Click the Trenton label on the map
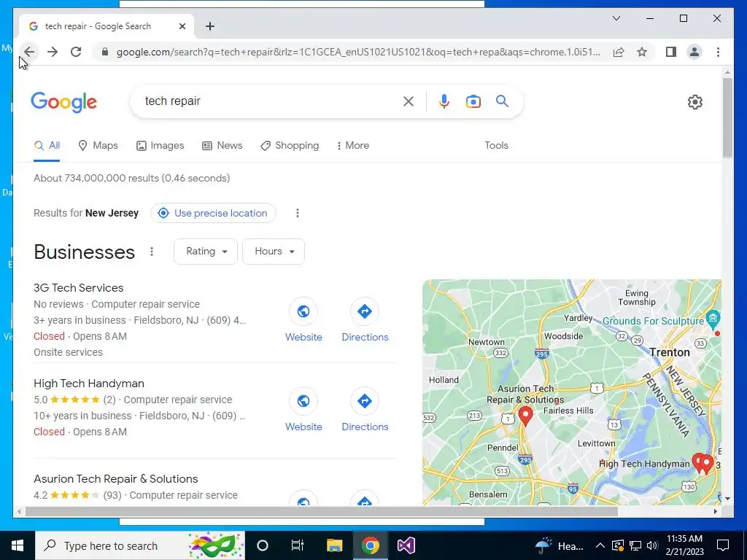The height and width of the screenshot is (560, 747). (670, 352)
